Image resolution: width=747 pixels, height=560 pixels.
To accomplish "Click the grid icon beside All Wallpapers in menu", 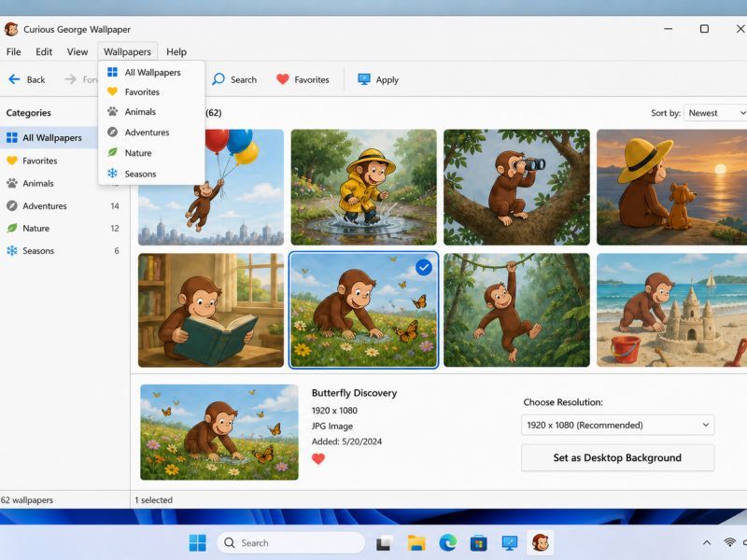I will point(112,72).
